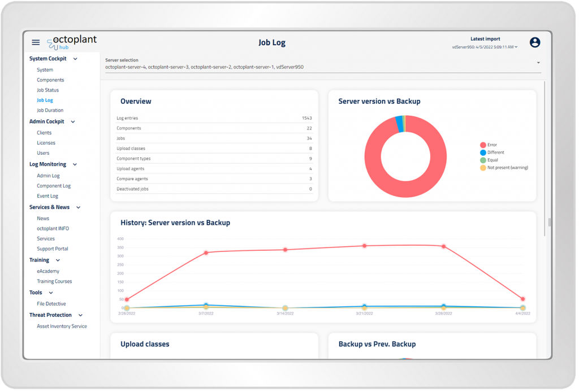Open the hamburger navigation menu
This screenshot has width=579, height=392.
point(36,42)
